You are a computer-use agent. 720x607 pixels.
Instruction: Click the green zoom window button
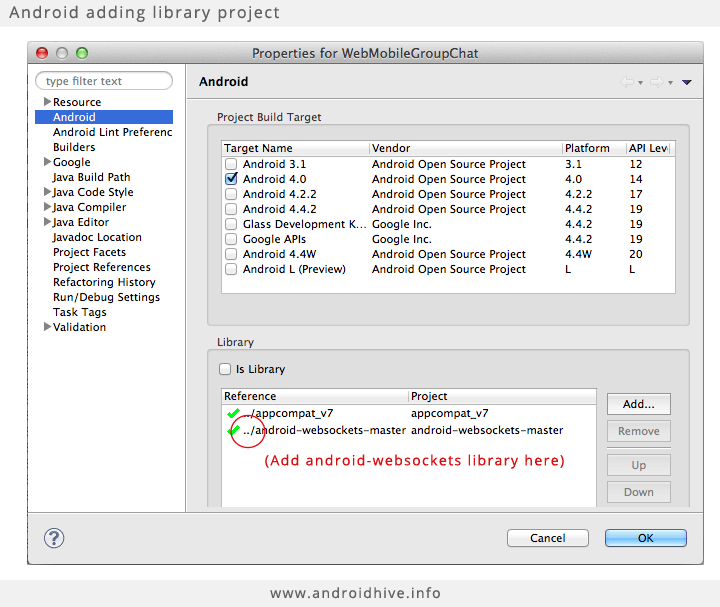coord(82,53)
